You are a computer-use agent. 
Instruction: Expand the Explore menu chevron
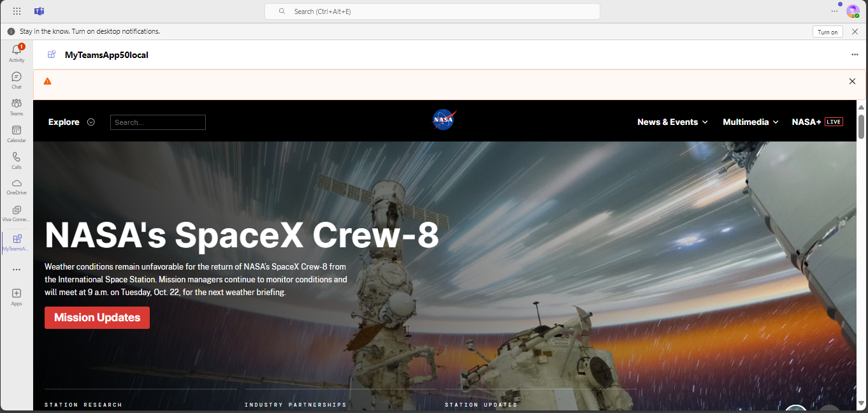point(91,122)
